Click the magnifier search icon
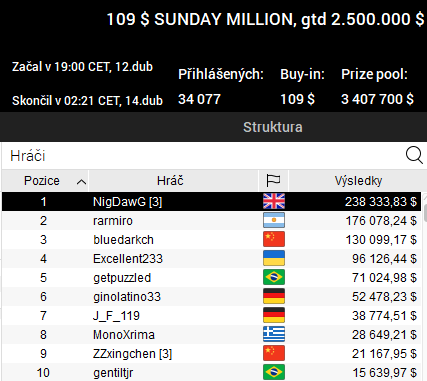 coord(414,156)
